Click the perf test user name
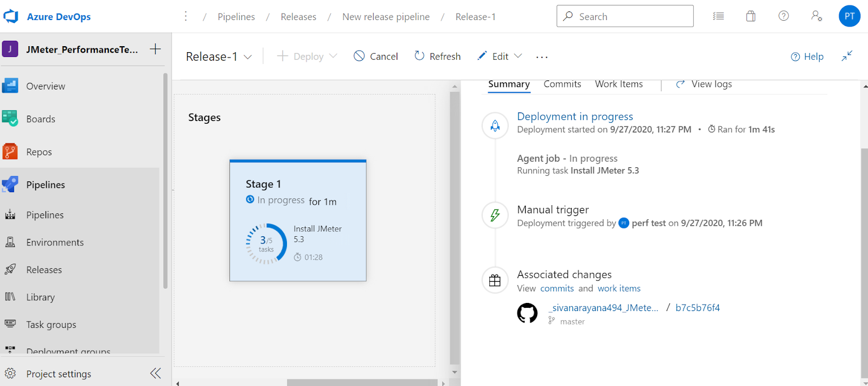The height and width of the screenshot is (386, 868). click(649, 223)
